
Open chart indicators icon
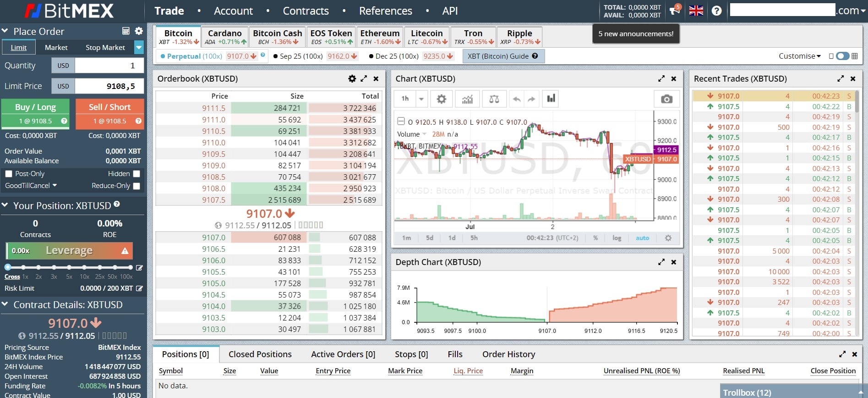pos(468,99)
